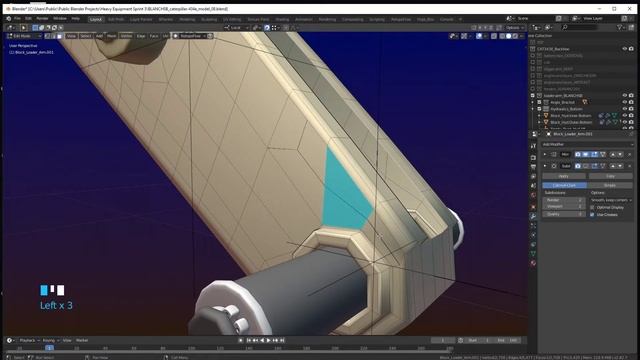
Task: Hide the loader-arm_BLANCHSB collection
Action: coord(624,96)
